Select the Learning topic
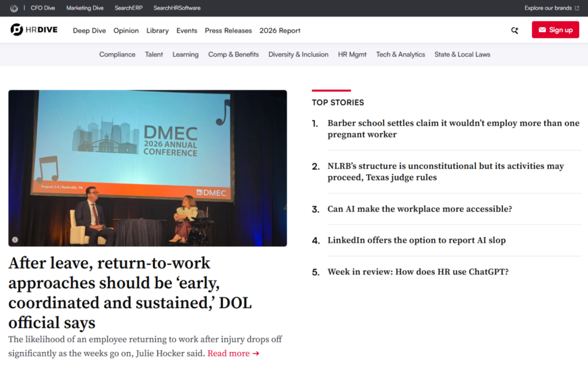The width and height of the screenshot is (588, 392). 185,55
